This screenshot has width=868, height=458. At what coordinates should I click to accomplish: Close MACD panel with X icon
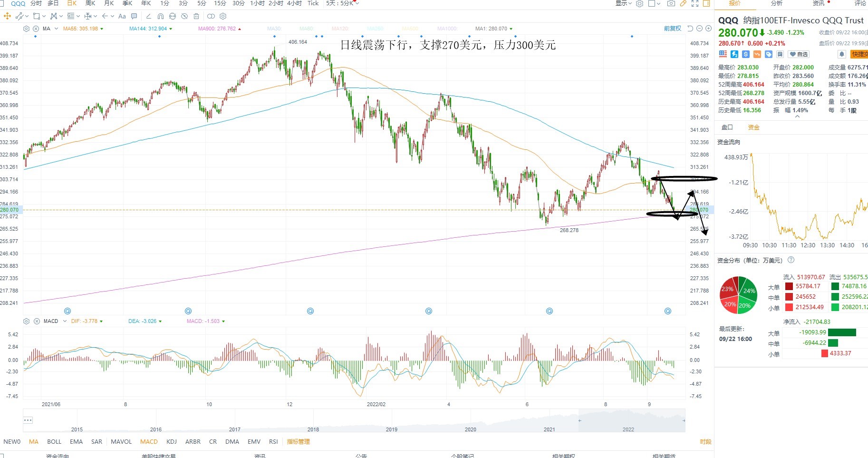point(37,321)
